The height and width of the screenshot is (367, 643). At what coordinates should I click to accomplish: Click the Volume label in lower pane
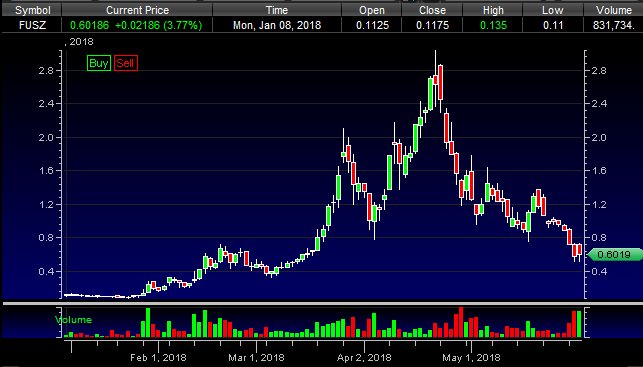click(x=73, y=320)
